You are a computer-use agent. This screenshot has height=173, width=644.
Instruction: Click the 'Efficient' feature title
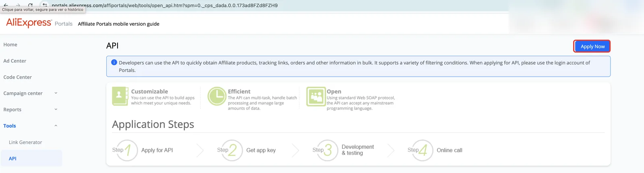pyautogui.click(x=239, y=92)
